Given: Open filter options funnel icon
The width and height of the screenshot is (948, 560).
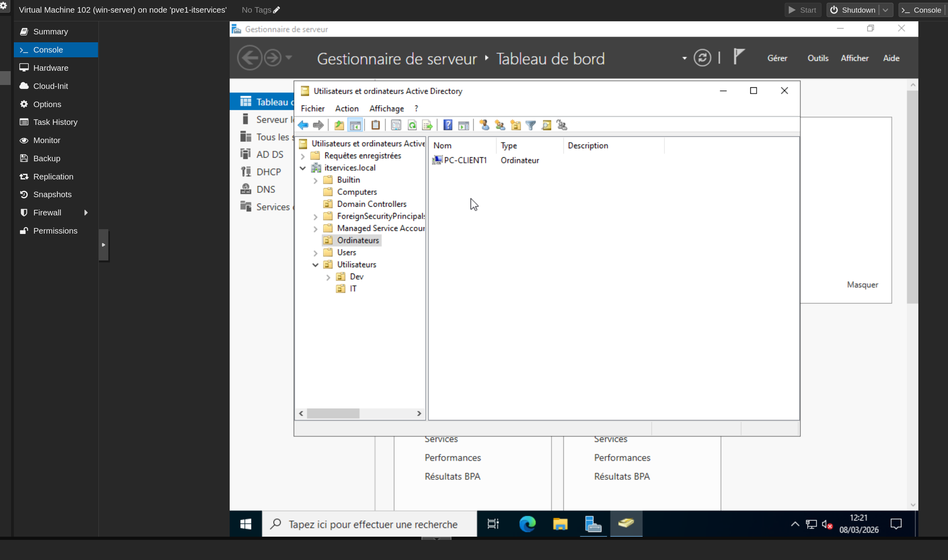Looking at the screenshot, I should click(531, 125).
